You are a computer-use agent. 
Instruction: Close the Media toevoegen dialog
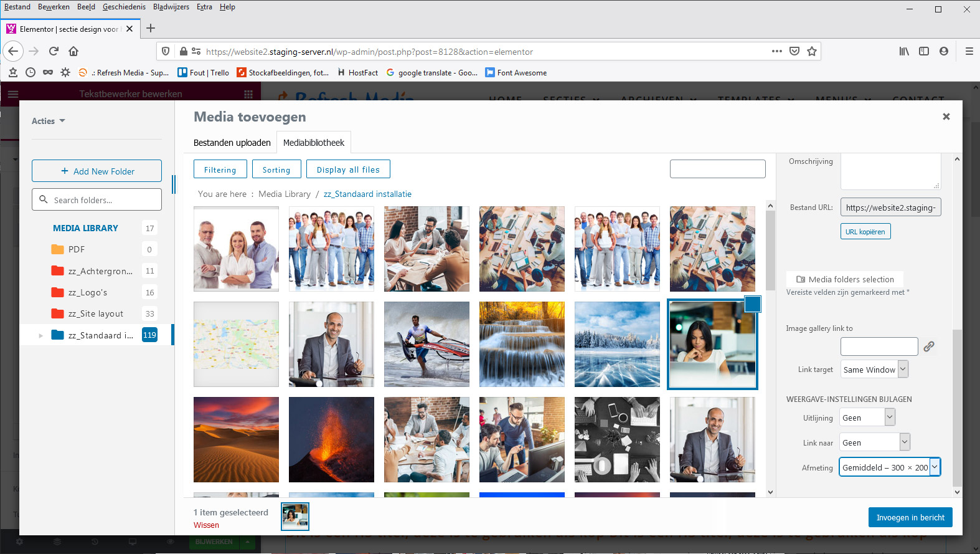point(946,117)
